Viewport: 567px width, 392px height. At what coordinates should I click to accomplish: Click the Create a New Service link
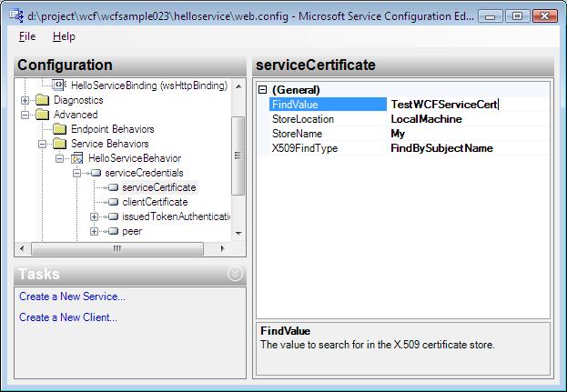72,297
